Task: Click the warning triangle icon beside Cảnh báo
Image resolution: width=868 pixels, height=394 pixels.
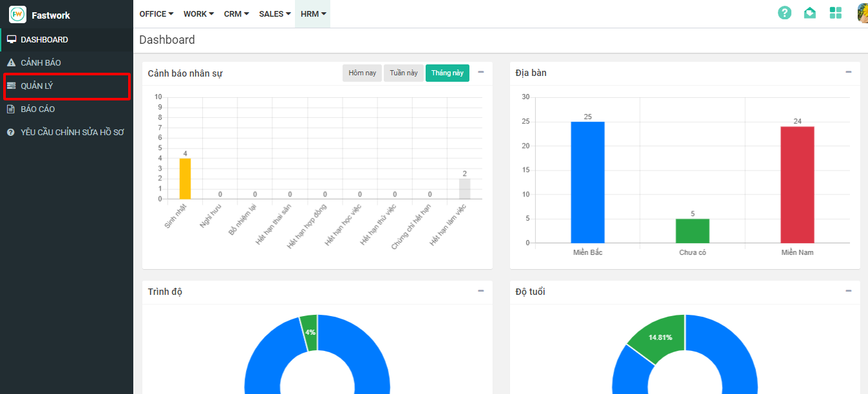Action: pos(11,63)
